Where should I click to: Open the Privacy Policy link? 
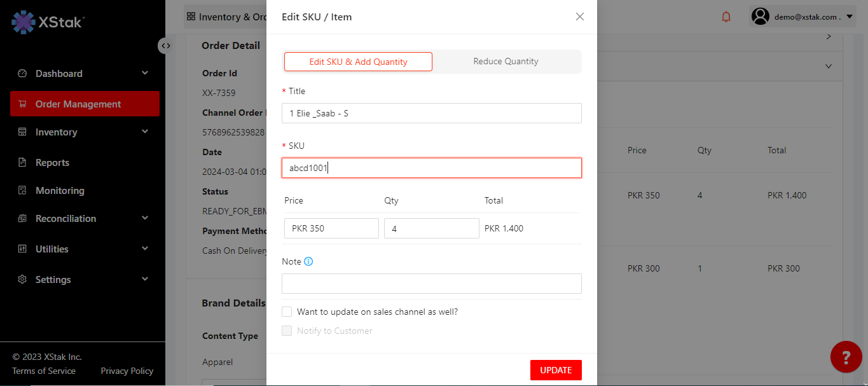[x=127, y=371]
